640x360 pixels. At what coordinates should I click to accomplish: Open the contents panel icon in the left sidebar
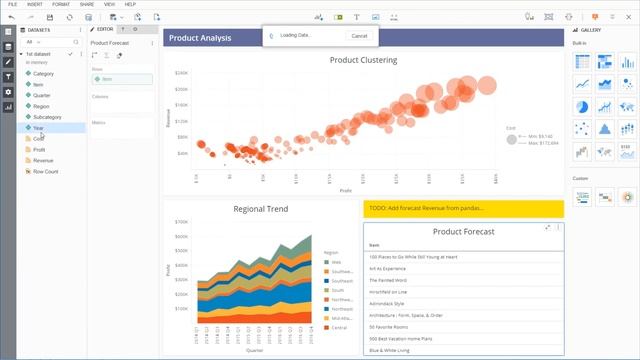click(x=8, y=32)
